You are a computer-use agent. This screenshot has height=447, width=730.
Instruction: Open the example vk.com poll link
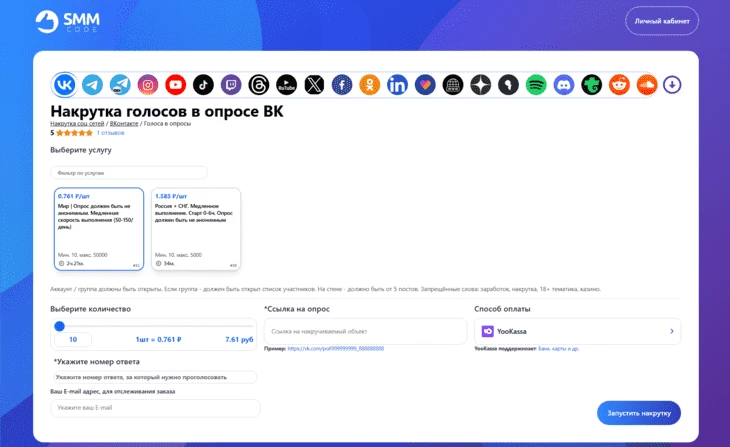point(336,348)
